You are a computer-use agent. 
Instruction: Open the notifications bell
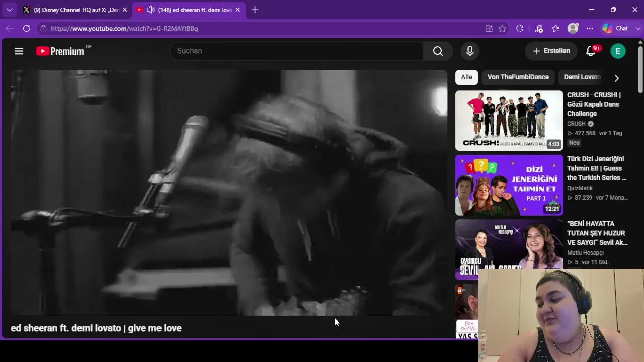tap(591, 51)
